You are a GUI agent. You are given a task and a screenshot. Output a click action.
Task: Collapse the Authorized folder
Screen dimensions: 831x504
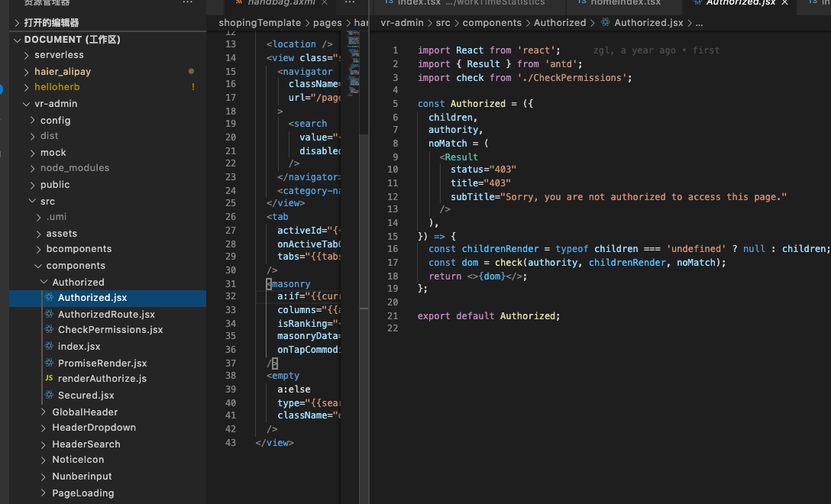point(44,282)
